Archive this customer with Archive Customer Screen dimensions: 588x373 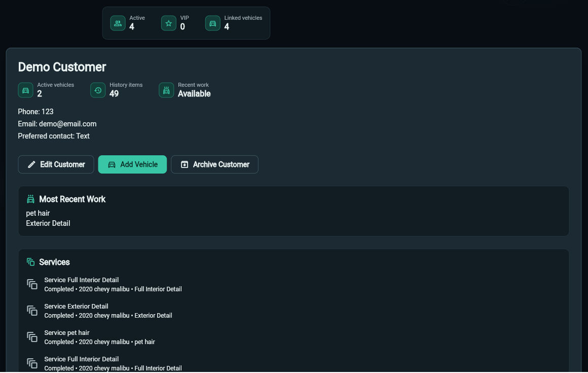click(x=214, y=164)
